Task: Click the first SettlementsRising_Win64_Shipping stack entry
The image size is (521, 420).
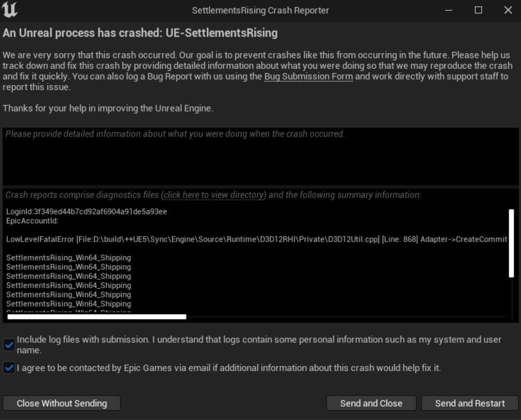Action: tap(69, 258)
